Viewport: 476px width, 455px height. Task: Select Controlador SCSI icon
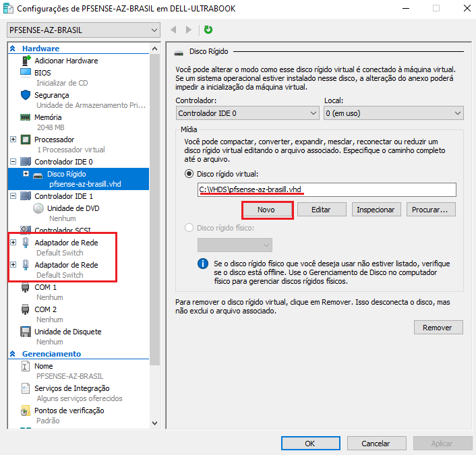point(26,229)
